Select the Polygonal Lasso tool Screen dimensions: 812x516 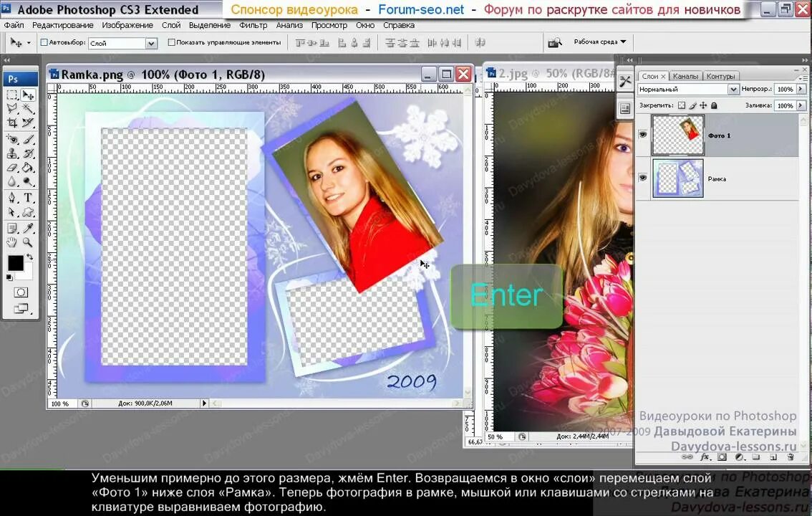[12, 109]
